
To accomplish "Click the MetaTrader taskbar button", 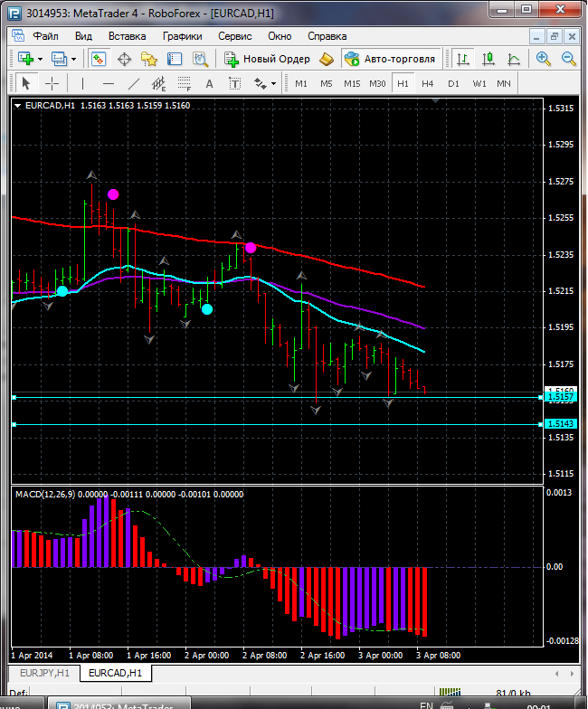I will click(x=119, y=704).
